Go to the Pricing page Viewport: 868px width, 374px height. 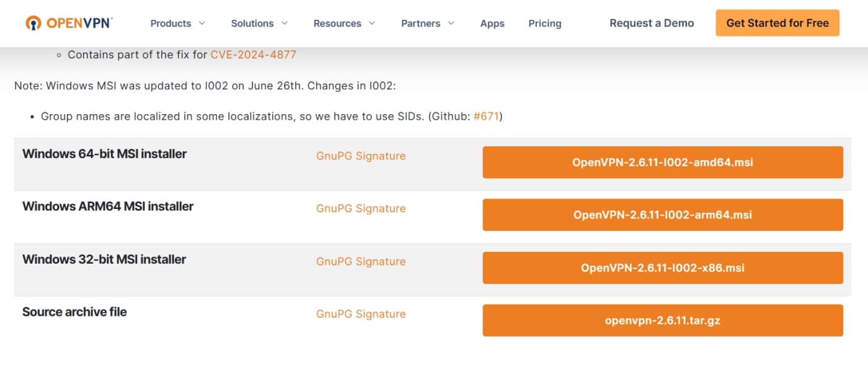(545, 24)
